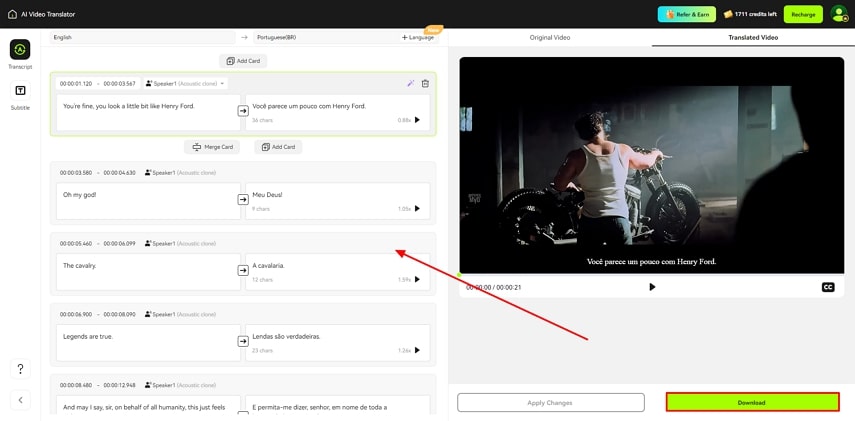Collapse the sidebar with the left chevron

[x=20, y=400]
